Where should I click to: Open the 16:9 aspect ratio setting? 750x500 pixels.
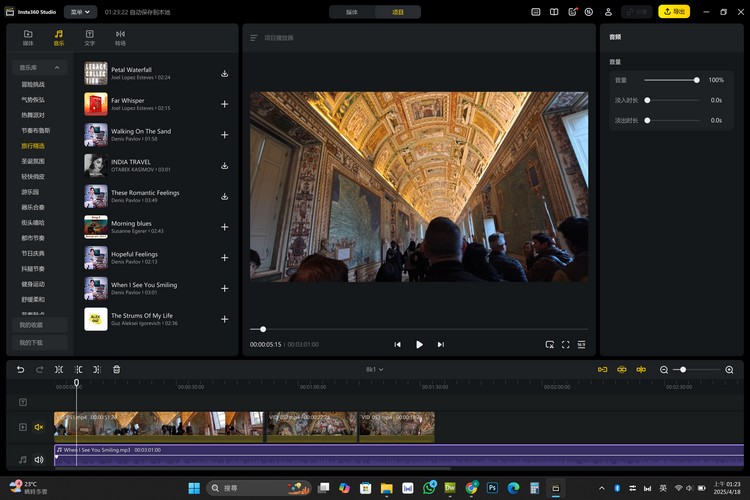click(581, 344)
